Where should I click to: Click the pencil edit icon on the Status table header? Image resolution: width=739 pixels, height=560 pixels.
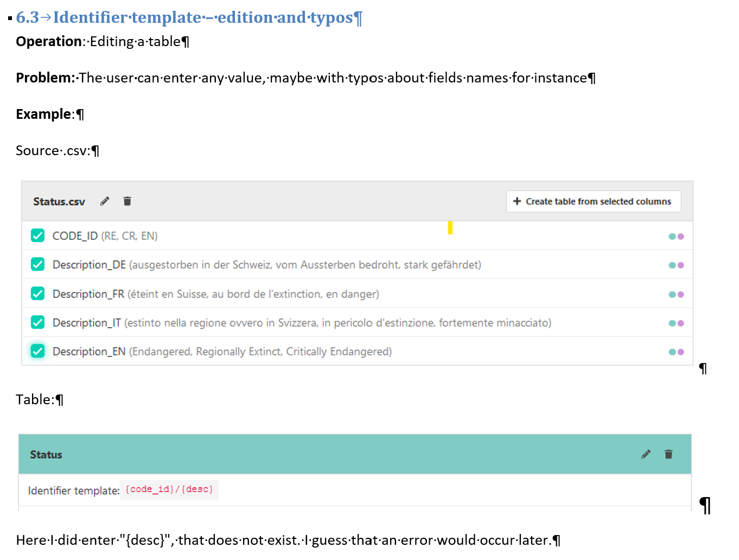pyautogui.click(x=646, y=454)
